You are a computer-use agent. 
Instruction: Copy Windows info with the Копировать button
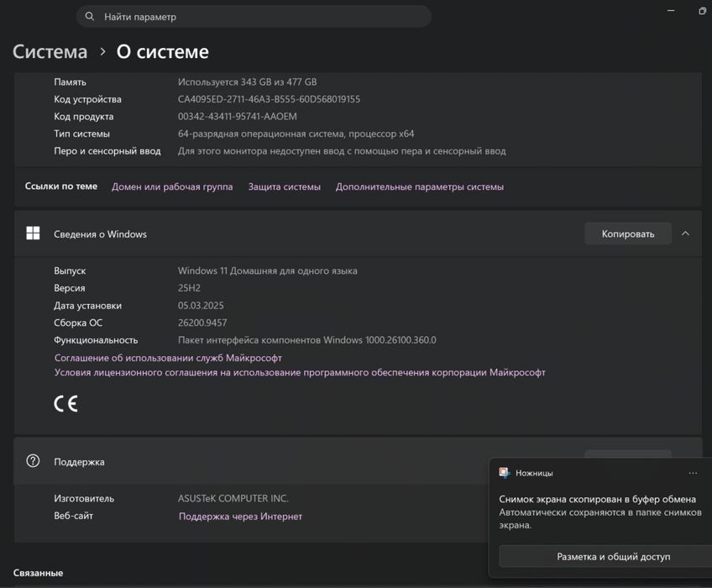pyautogui.click(x=628, y=234)
